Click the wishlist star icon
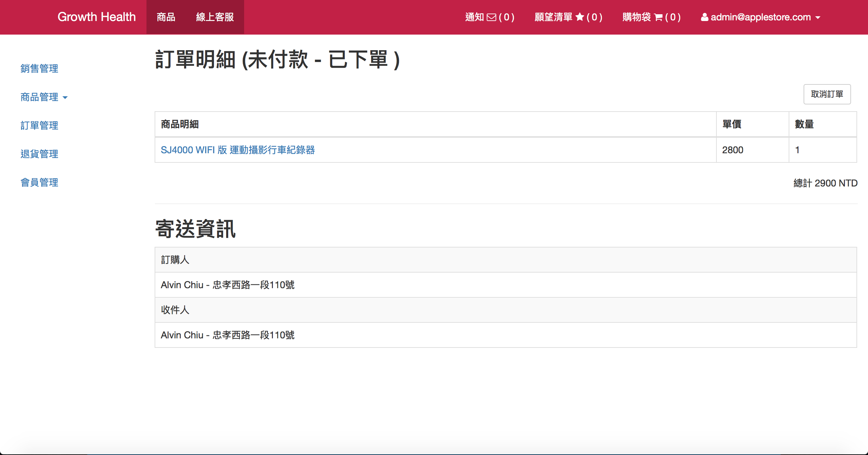 [x=580, y=17]
